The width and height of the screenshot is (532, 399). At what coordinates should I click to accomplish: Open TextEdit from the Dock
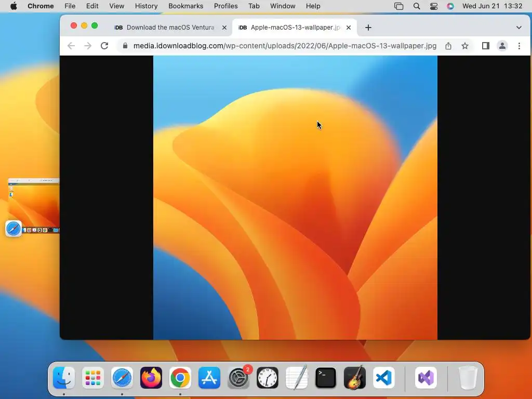coord(297,378)
